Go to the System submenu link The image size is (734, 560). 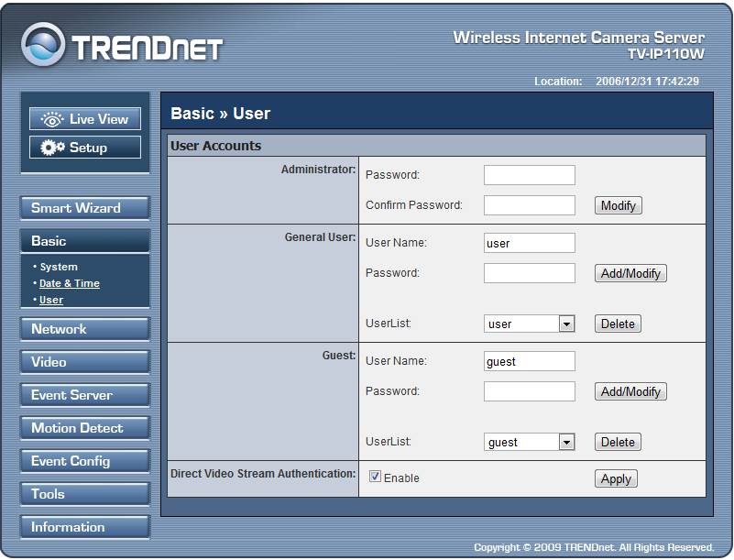(59, 267)
